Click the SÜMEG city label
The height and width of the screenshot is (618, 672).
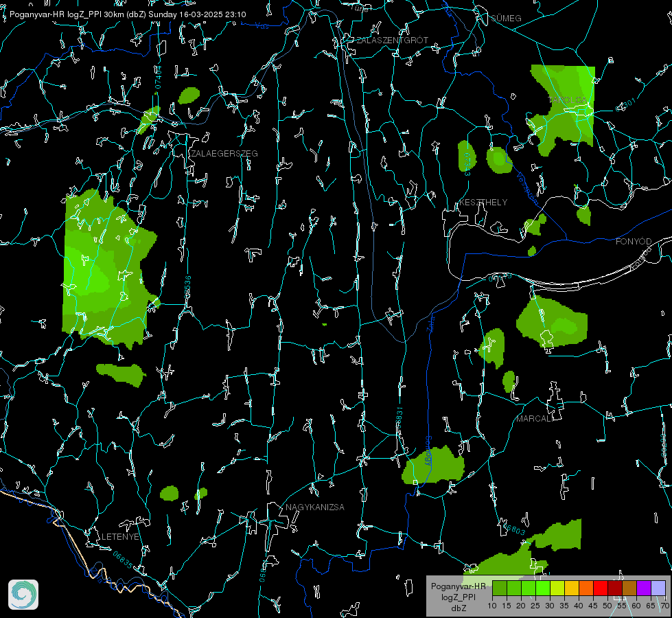click(506, 19)
